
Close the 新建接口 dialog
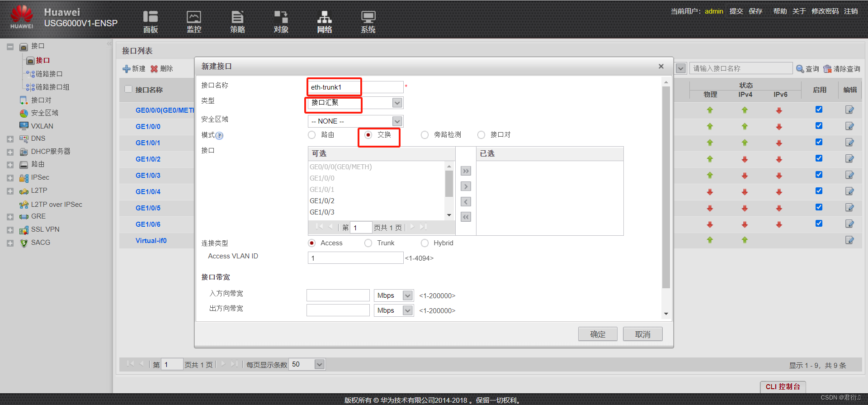coord(661,67)
